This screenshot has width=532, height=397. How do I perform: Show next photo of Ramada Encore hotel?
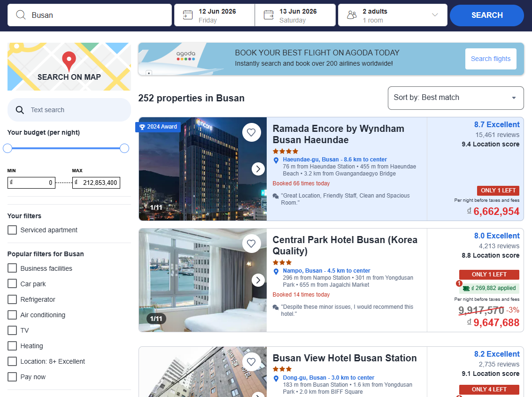[258, 169]
